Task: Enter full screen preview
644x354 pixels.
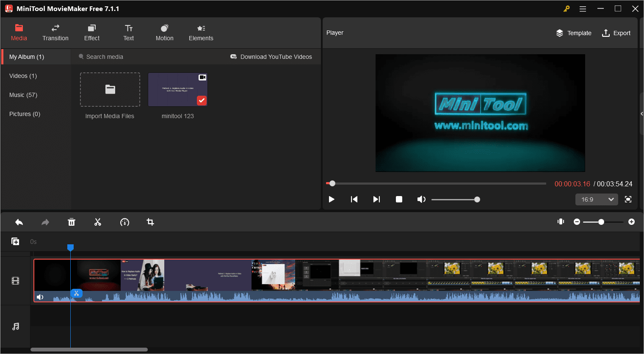Action: point(628,199)
